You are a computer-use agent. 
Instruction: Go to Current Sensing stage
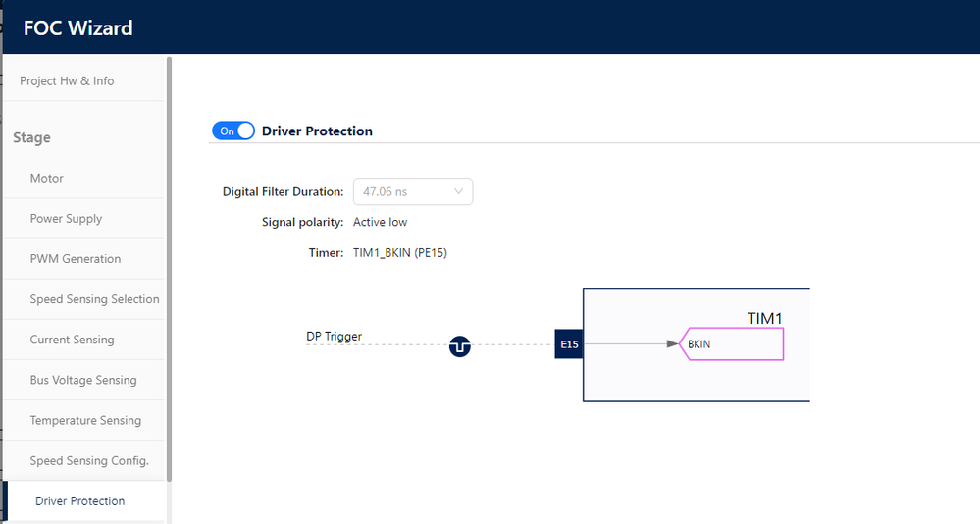pos(84,340)
